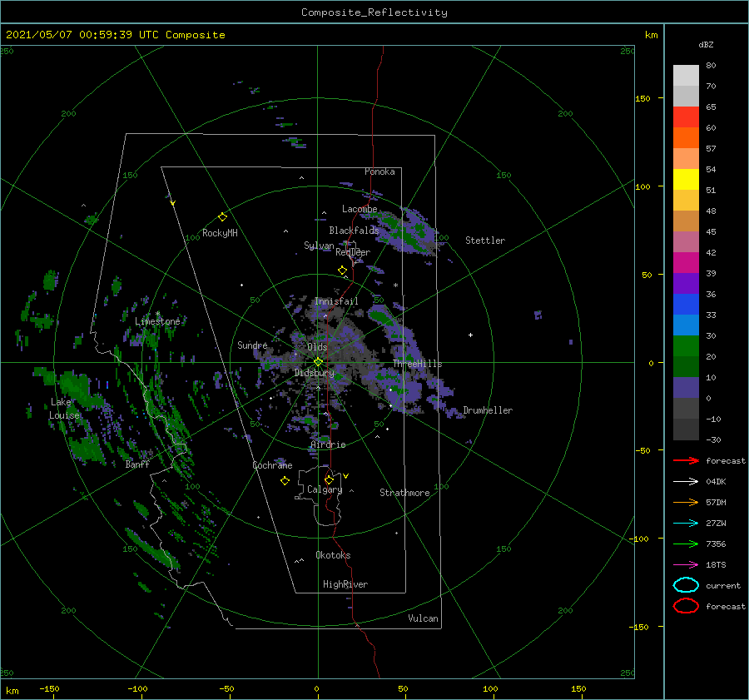
Task: Select the light gray 70-80 dBZ swatch
Action: 686,76
